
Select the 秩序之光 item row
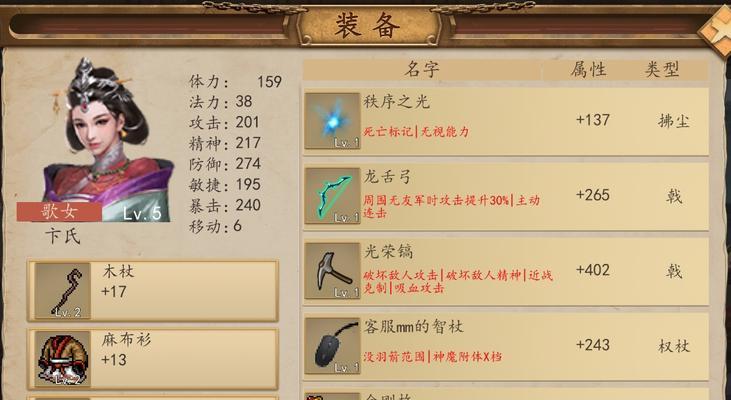tap(506, 121)
